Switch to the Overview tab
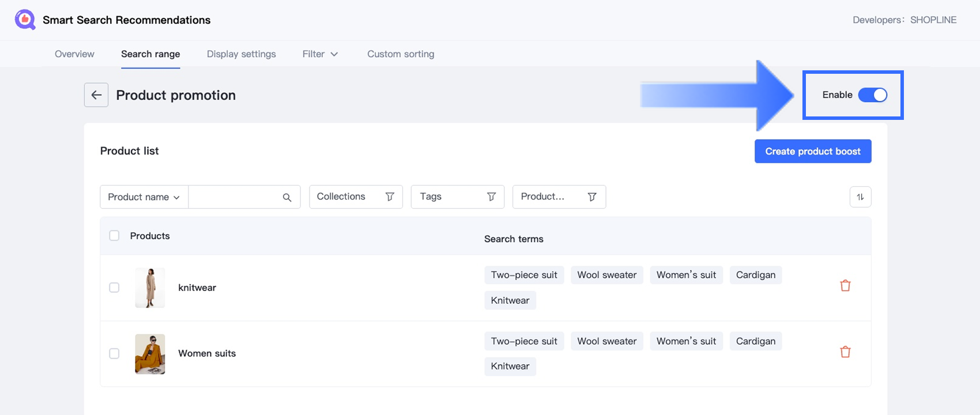The width and height of the screenshot is (980, 415). 74,54
